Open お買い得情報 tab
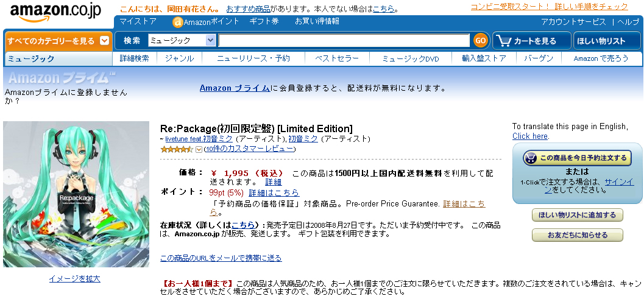The width and height of the screenshot is (644, 299). (x=317, y=21)
